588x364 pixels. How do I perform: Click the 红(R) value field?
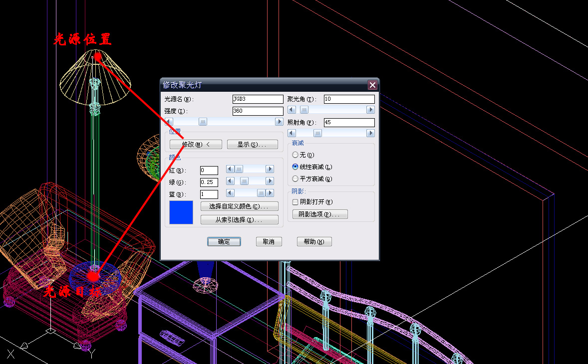[209, 171]
